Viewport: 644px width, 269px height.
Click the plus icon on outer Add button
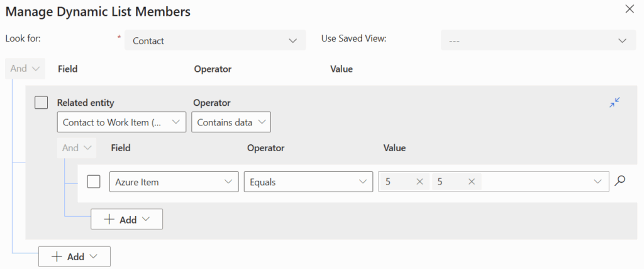[57, 256]
